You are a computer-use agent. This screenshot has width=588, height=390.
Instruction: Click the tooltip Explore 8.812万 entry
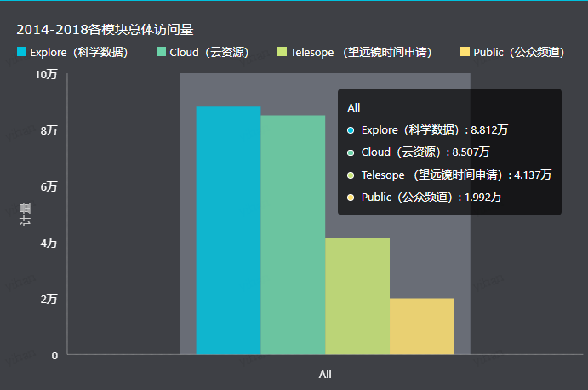pos(434,130)
